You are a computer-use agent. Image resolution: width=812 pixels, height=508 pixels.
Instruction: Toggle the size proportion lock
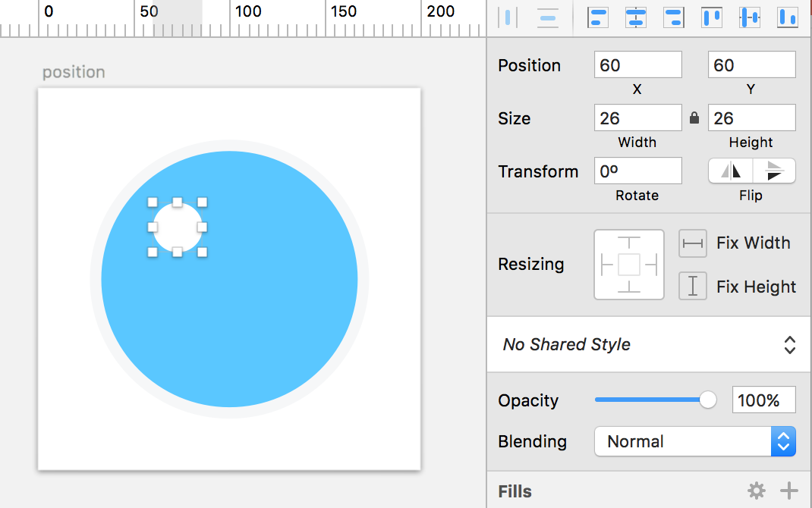[694, 118]
